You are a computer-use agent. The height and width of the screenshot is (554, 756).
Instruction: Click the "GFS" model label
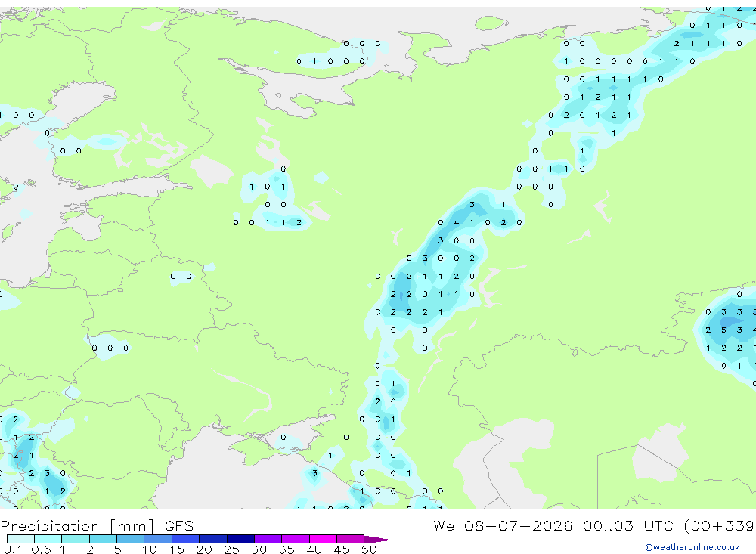point(179,526)
